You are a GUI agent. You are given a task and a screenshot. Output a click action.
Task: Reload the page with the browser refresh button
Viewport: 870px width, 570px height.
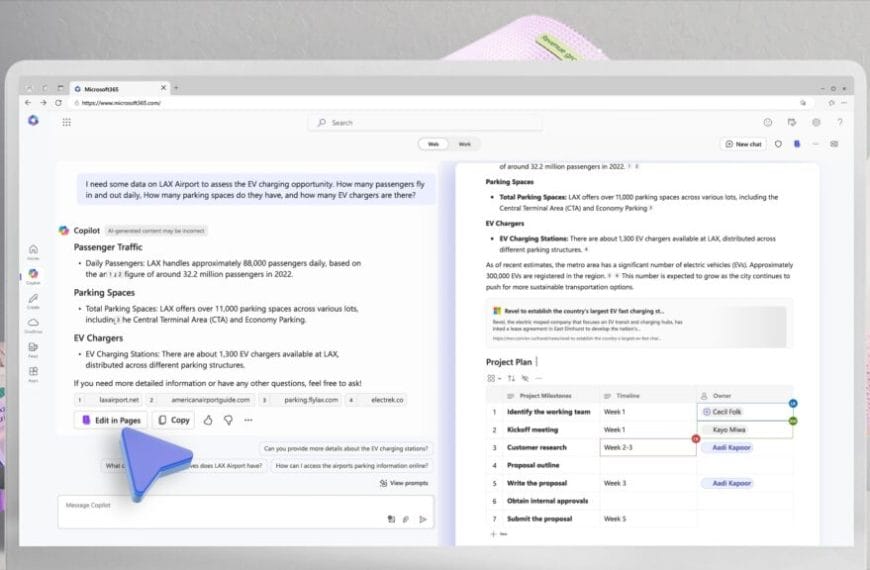58,103
